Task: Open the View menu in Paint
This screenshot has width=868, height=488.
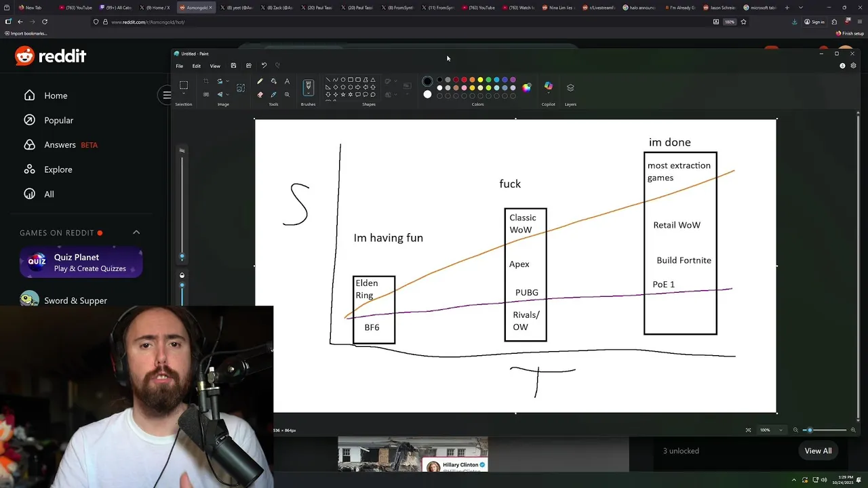Action: (215, 66)
